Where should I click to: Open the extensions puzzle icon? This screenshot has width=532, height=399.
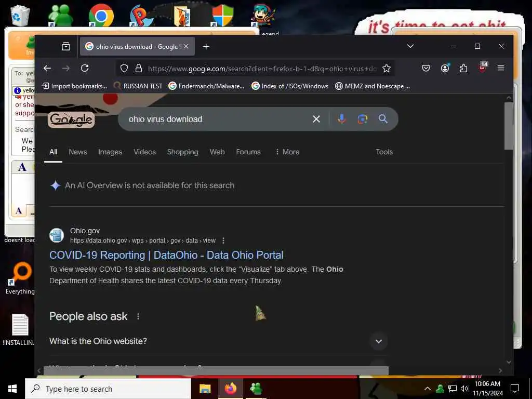[x=463, y=68]
